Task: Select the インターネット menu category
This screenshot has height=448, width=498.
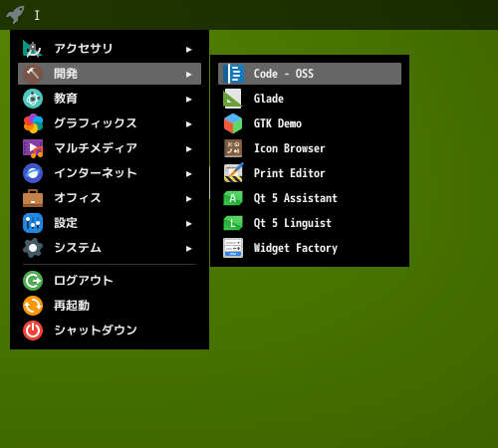Action: (x=110, y=173)
